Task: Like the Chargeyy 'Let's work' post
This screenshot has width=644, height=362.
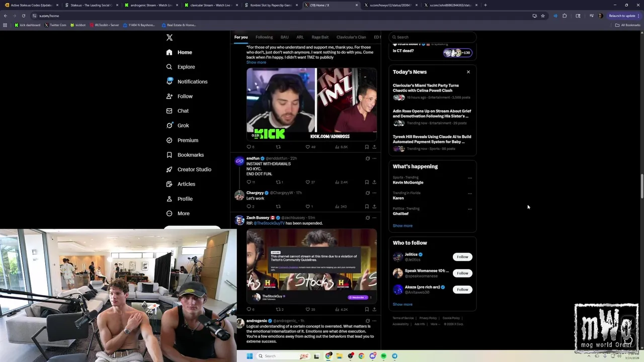Action: 309,207
